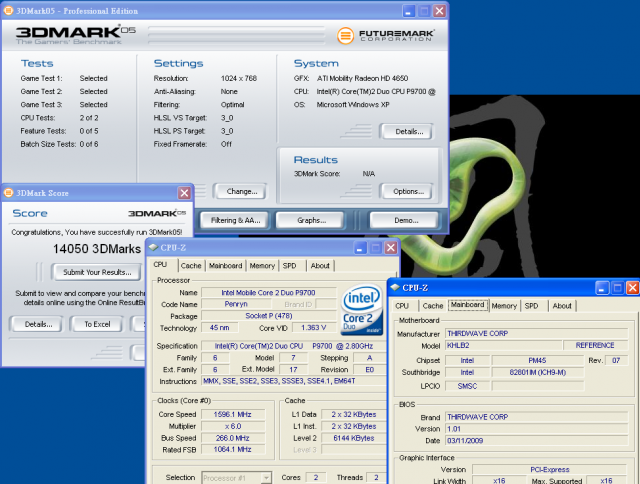Screen dimensions: 640x484
Task: Click the 1024 x 768 resolution value
Action: click(x=239, y=78)
